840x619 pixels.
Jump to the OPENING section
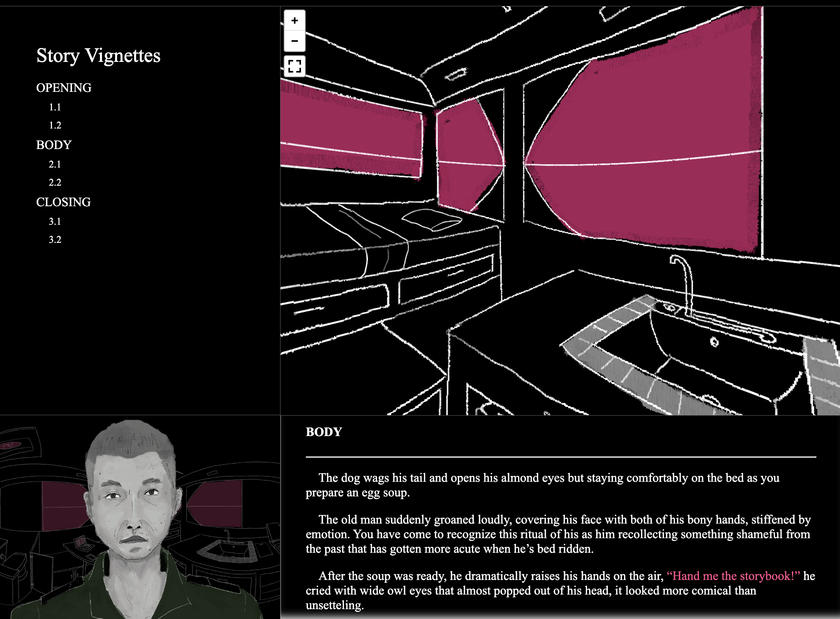[x=64, y=88]
